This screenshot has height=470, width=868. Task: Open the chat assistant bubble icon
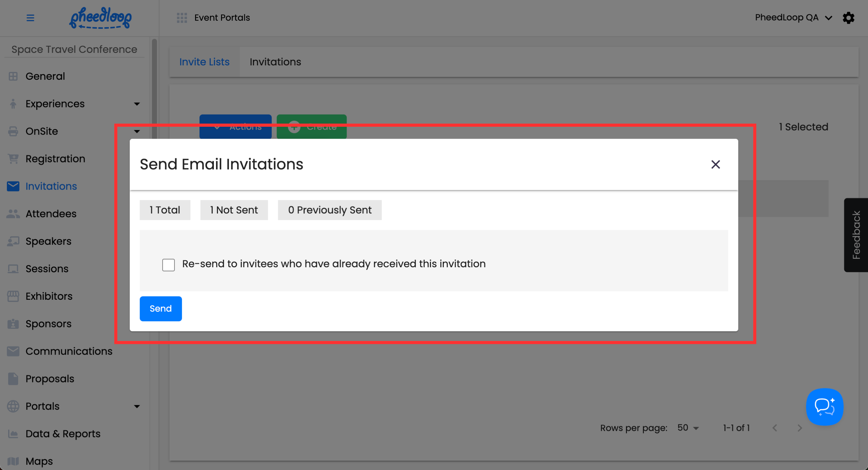(824, 407)
